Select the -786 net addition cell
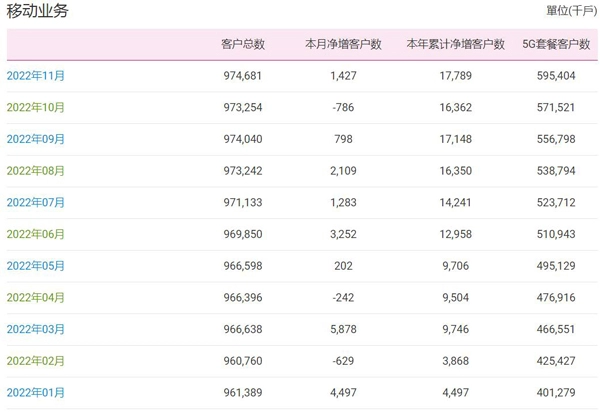The image size is (600, 412). [342, 107]
